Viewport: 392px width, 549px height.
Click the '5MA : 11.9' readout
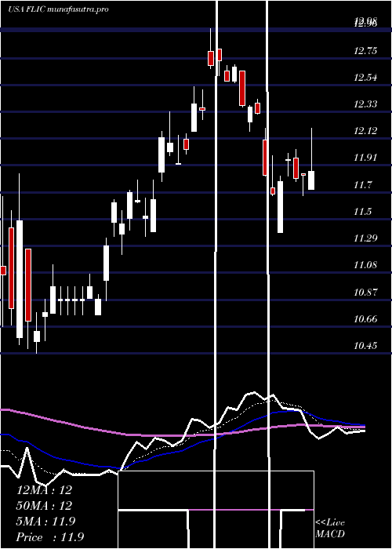pos(45,522)
